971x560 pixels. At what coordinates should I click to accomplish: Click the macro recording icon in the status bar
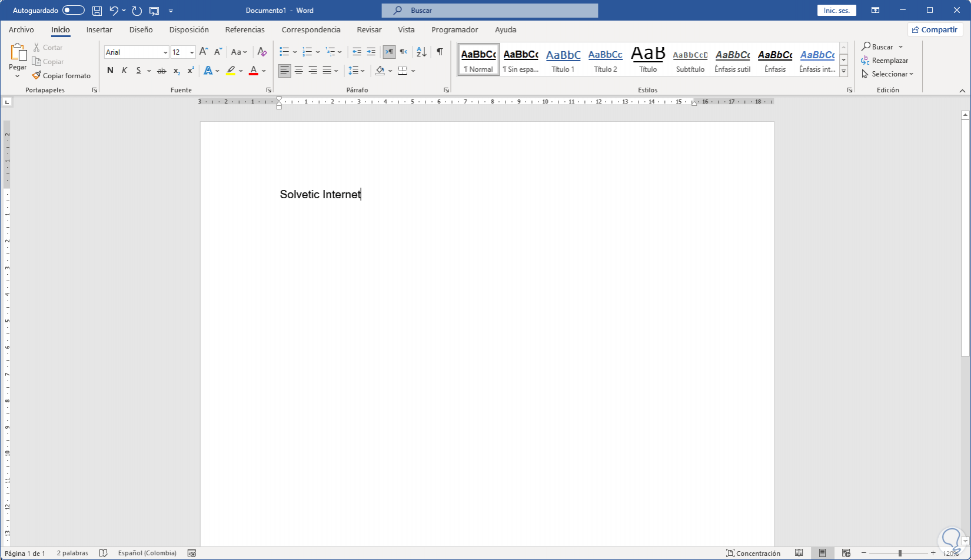click(191, 553)
